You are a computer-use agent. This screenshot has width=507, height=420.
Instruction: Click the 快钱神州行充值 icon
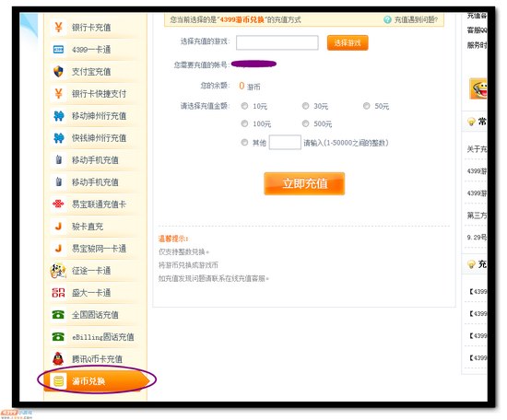58,138
